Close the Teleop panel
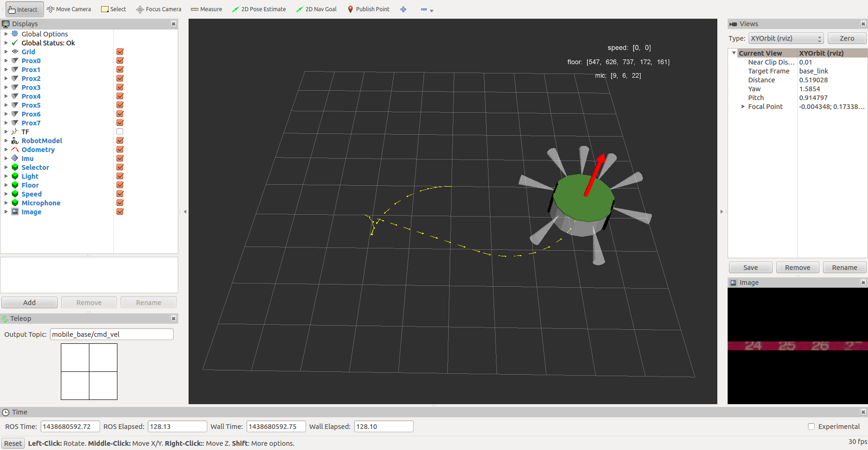The image size is (868, 450). [x=174, y=319]
